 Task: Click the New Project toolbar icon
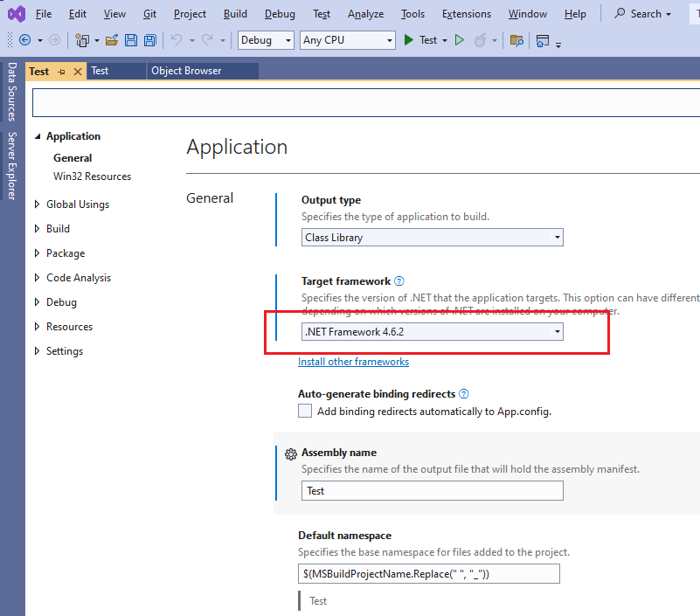point(82,40)
